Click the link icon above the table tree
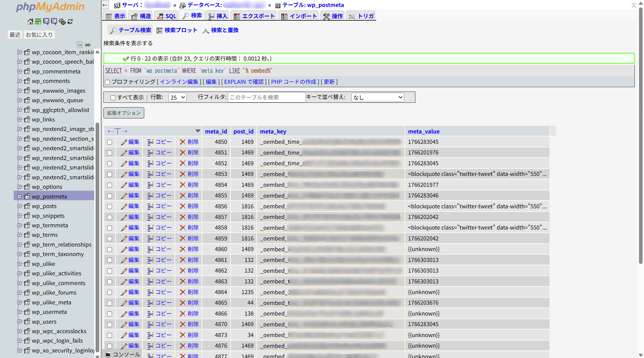The height and width of the screenshot is (358, 644). click(88, 45)
